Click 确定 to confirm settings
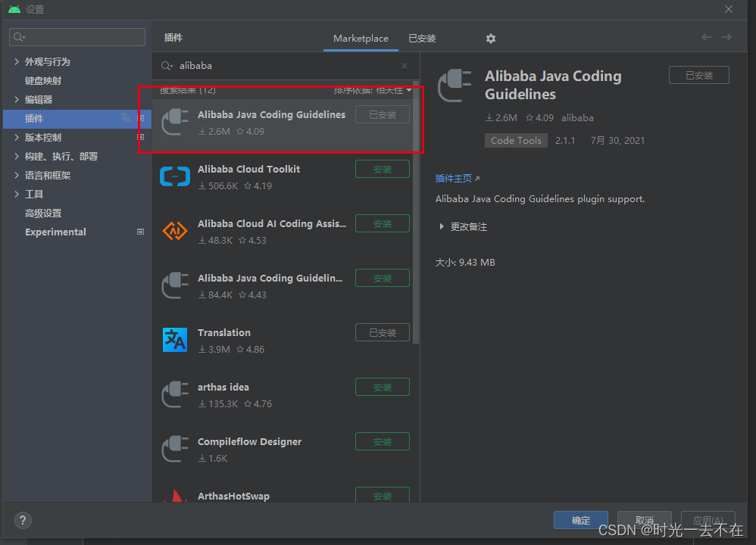 click(x=580, y=521)
